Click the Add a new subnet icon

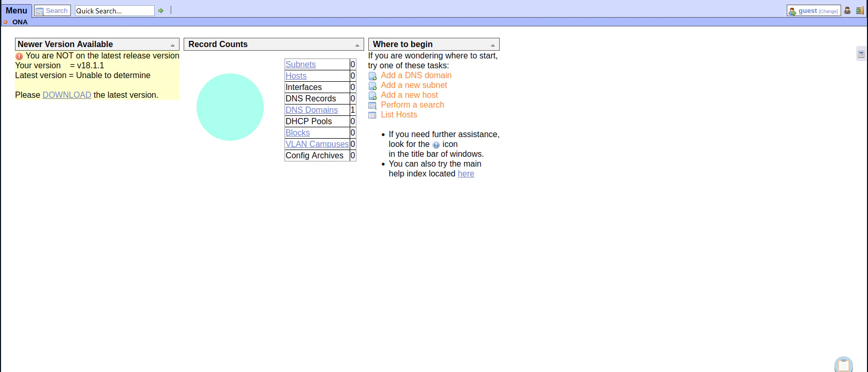[372, 86]
